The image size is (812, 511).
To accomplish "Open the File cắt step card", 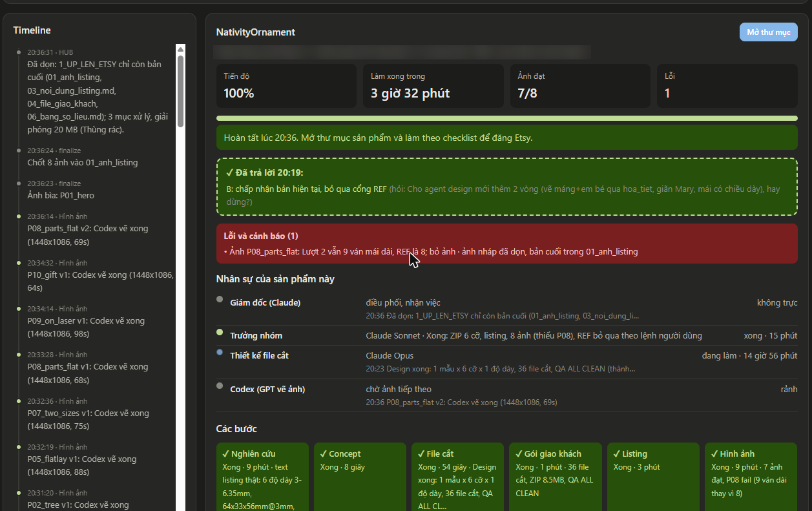I will (458, 477).
